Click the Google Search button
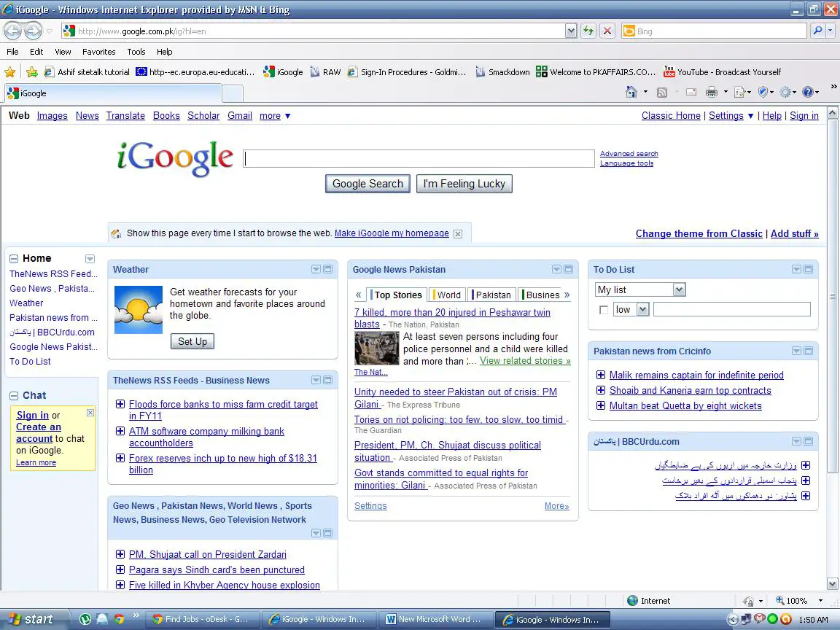840x630 pixels. (x=367, y=184)
